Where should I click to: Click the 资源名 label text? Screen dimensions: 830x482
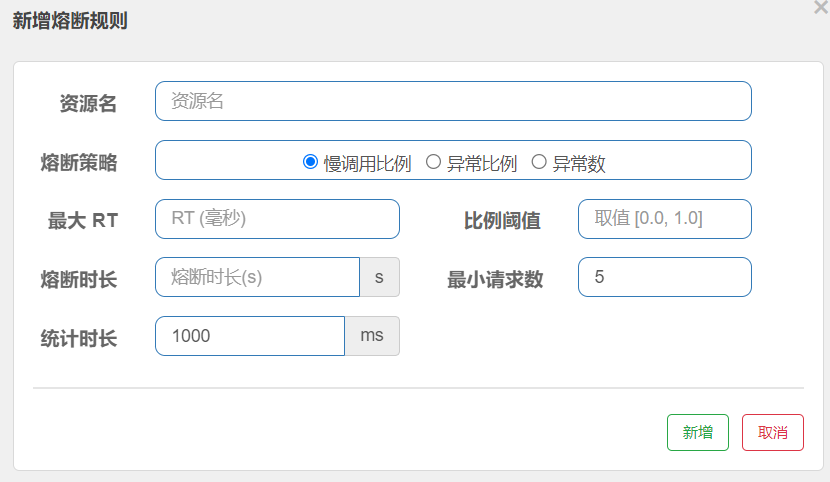88,103
